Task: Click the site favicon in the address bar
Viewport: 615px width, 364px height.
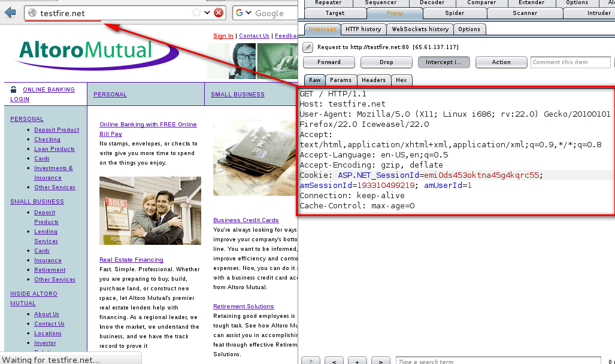Action: pyautogui.click(x=32, y=13)
